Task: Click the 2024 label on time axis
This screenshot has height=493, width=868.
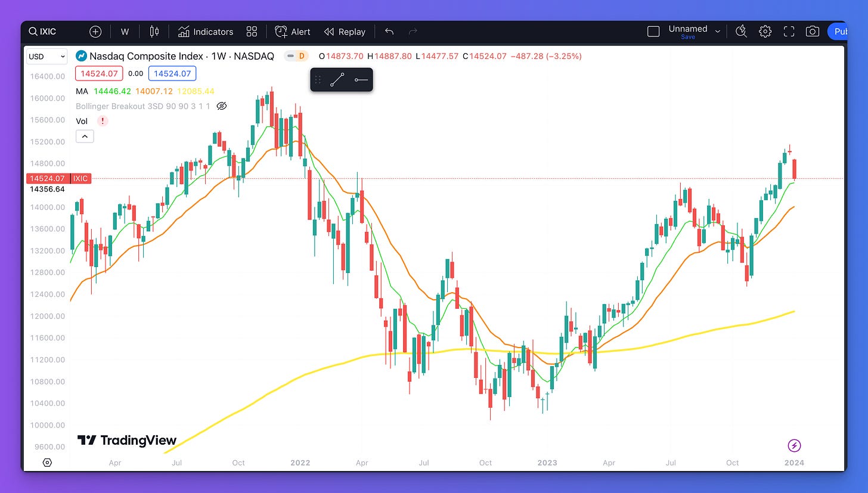Action: [793, 463]
